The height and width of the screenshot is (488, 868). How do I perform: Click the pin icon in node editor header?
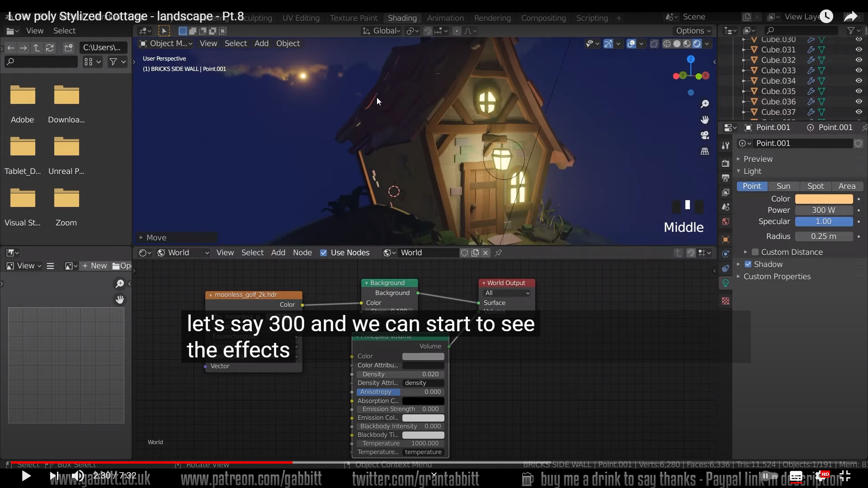[499, 253]
